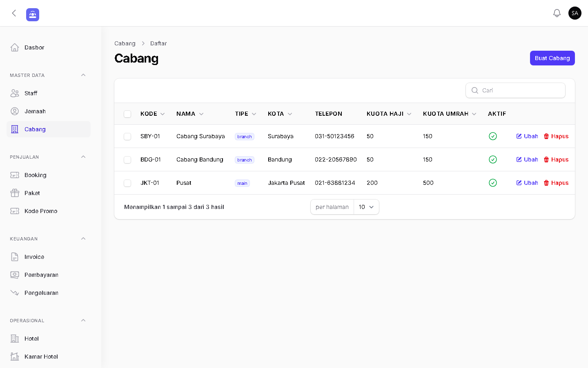Screen dimensions: 588x368
Task: Click the AKTIF column header
Action: (x=497, y=114)
